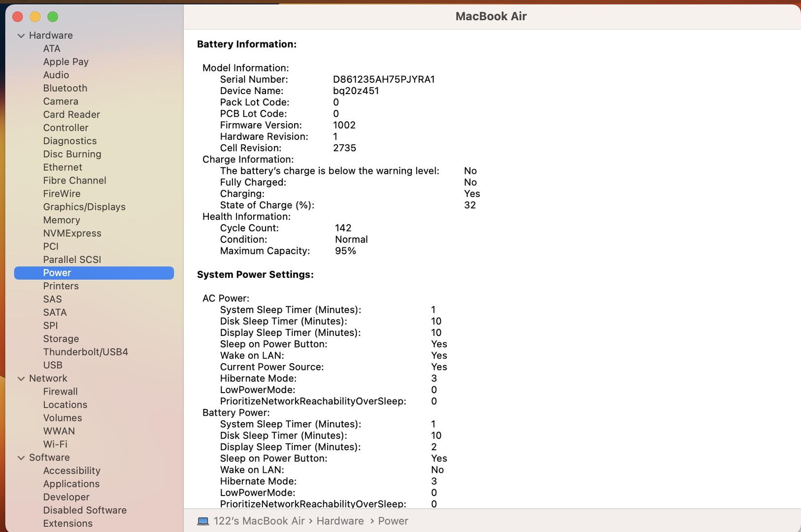Viewport: 801px width, 532px height.
Task: Click Hardware in the path bar
Action: click(x=340, y=521)
